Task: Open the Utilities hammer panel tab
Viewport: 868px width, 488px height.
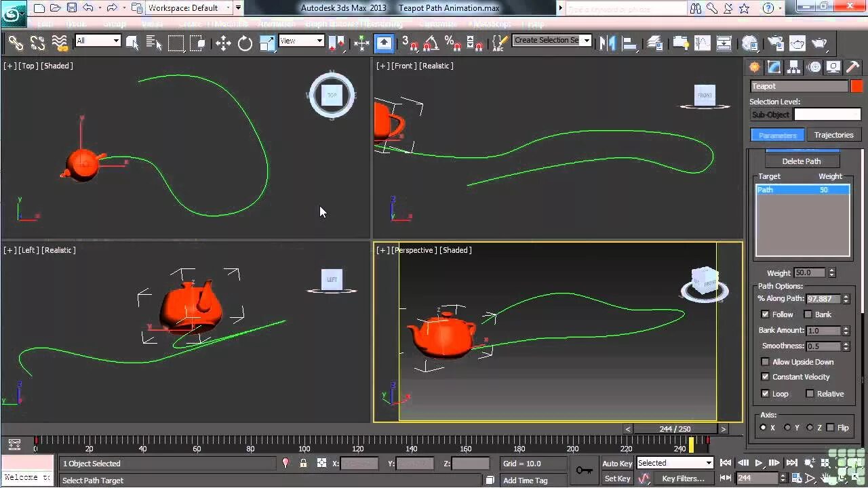Action: click(x=853, y=67)
